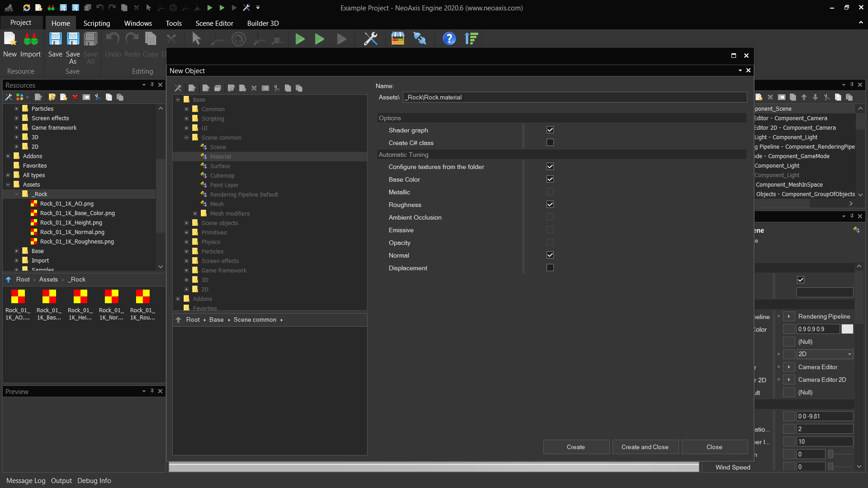Screen dimensions: 868x488
Task: Switch to the Scene Editor tab
Action: click(x=214, y=23)
